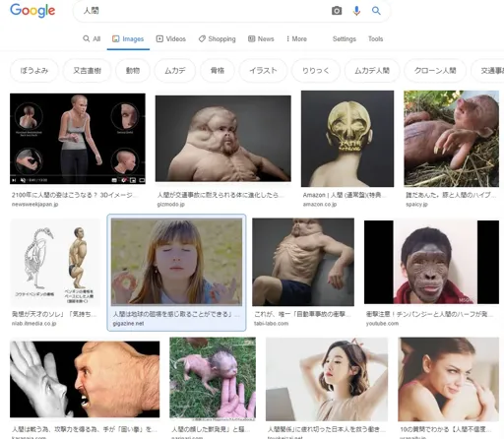Click the amazon.co.jp source link
This screenshot has width=504, height=439.
pos(320,205)
